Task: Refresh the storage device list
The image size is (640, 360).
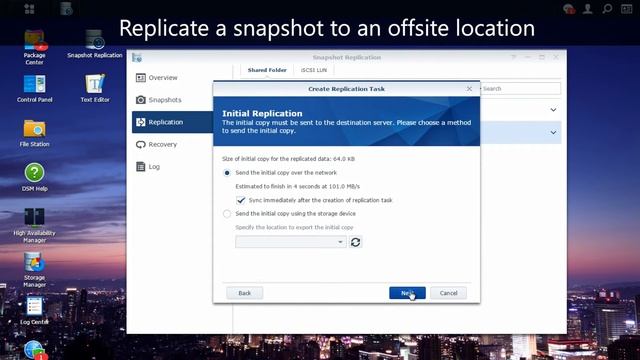Action: coord(356,242)
